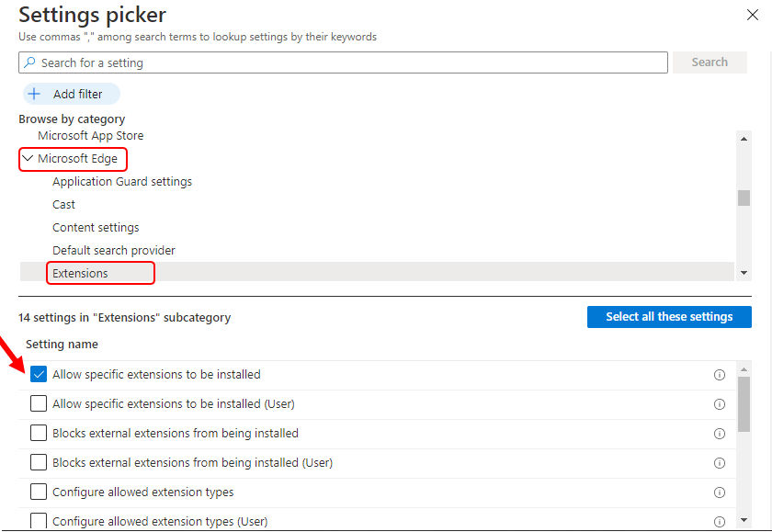Click the Browse by category label
This screenshot has height=532, width=772.
coord(72,119)
